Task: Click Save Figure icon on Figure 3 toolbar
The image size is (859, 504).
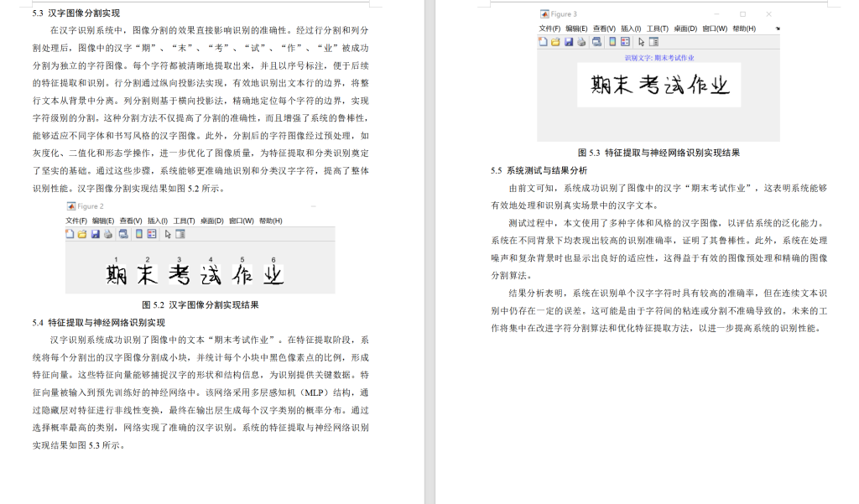Action: tap(569, 42)
